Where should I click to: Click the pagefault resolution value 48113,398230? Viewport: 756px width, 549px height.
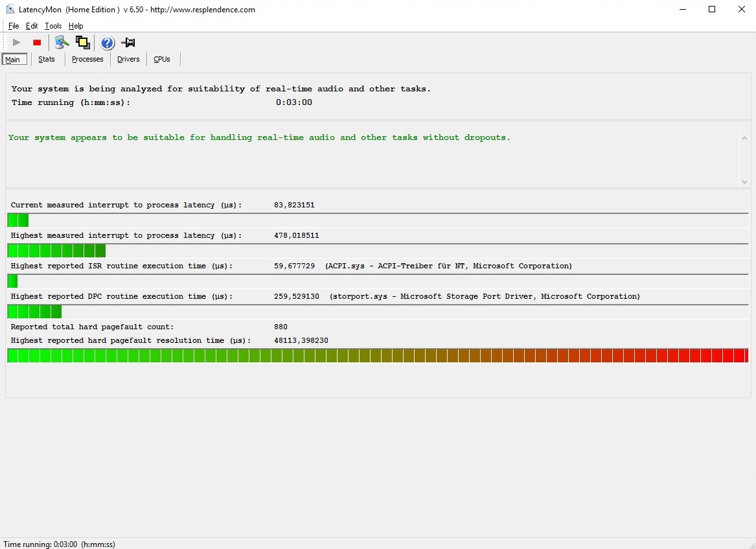301,340
